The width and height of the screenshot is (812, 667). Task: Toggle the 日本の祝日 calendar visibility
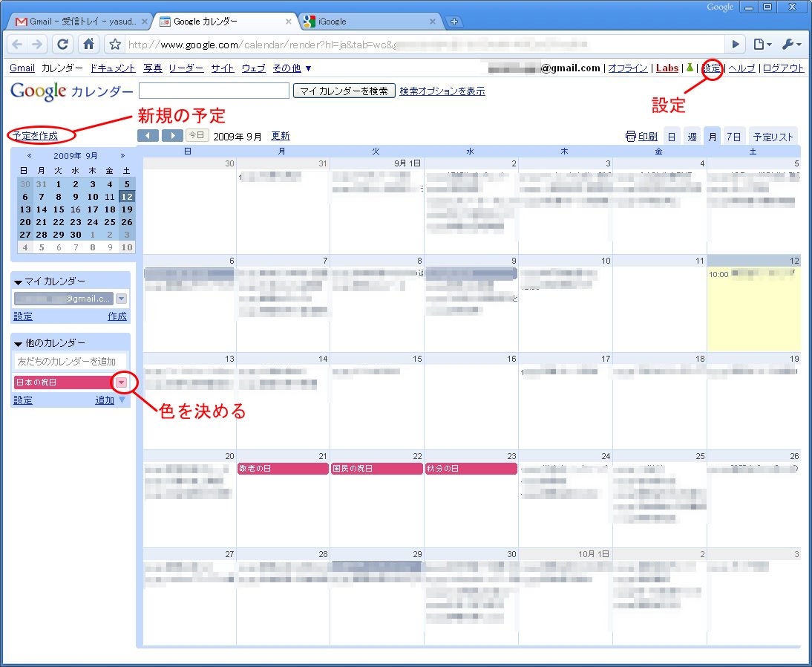pyautogui.click(x=62, y=383)
